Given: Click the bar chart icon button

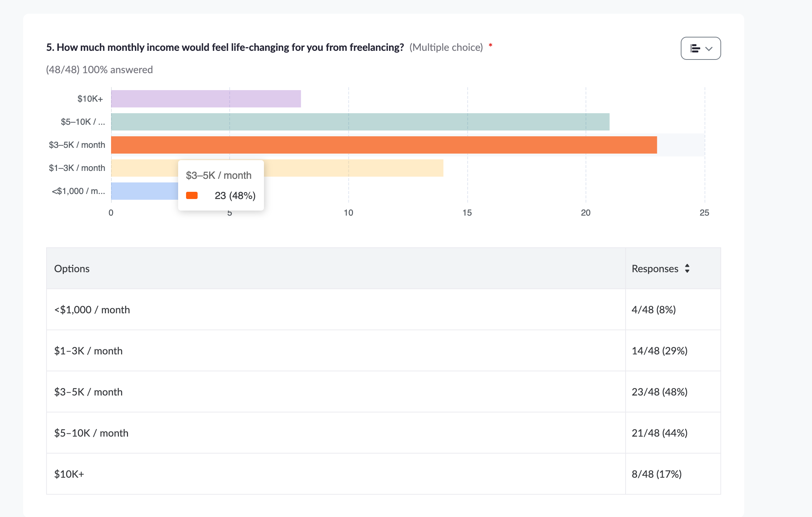Looking at the screenshot, I should pyautogui.click(x=695, y=49).
